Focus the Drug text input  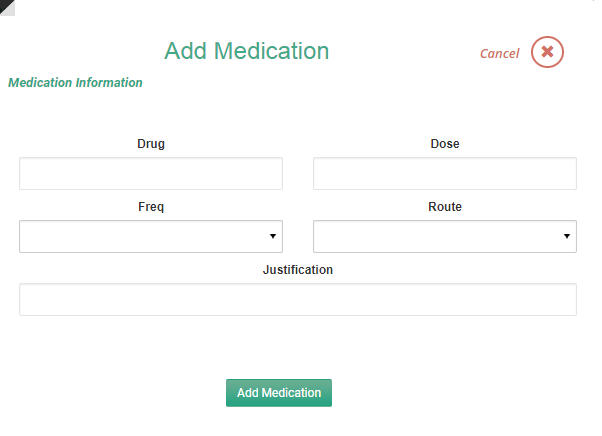151,173
